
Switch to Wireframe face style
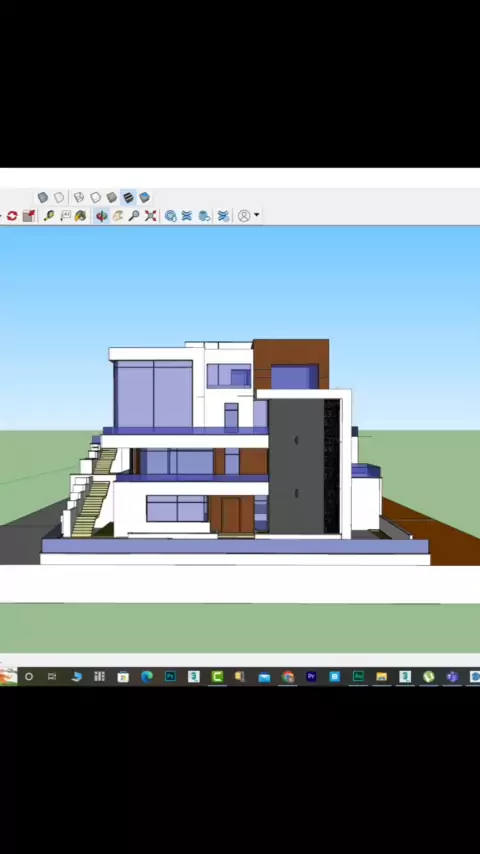(x=78, y=197)
